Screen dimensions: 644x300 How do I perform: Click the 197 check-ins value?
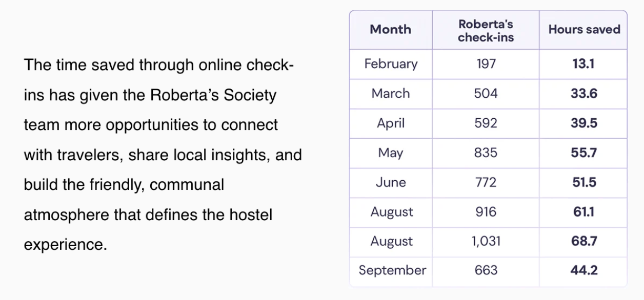[485, 64]
